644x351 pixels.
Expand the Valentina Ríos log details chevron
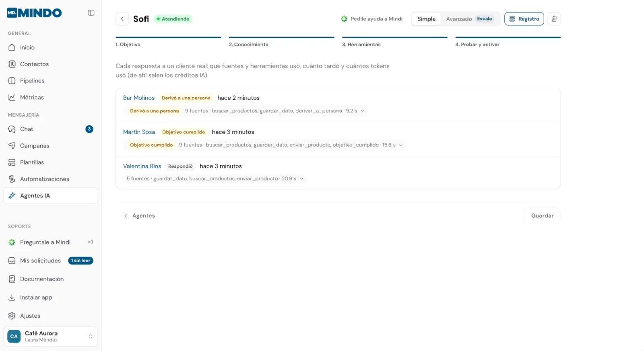pos(301,179)
